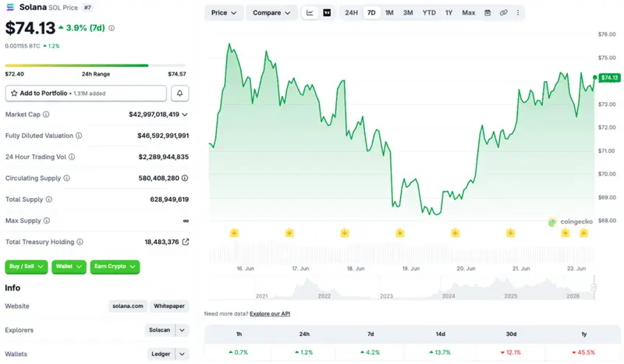The width and height of the screenshot is (624, 364).
Task: Click the news marker above 16. Jun
Action: coord(234,233)
